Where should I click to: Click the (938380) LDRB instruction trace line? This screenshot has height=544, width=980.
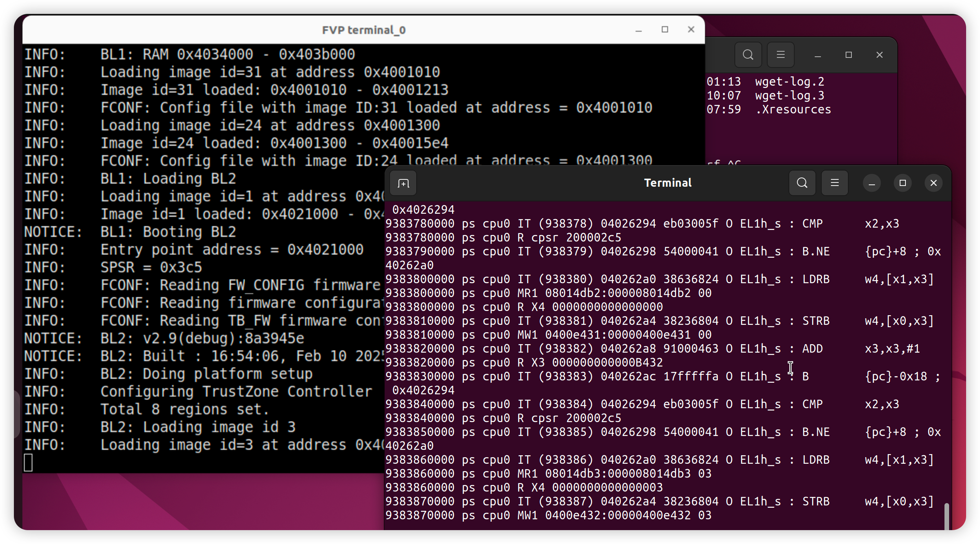(x=660, y=279)
